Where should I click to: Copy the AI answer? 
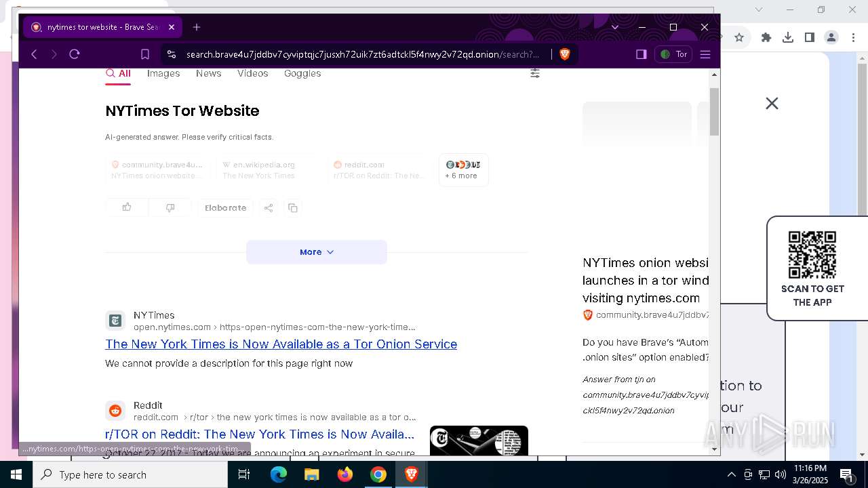[293, 207]
